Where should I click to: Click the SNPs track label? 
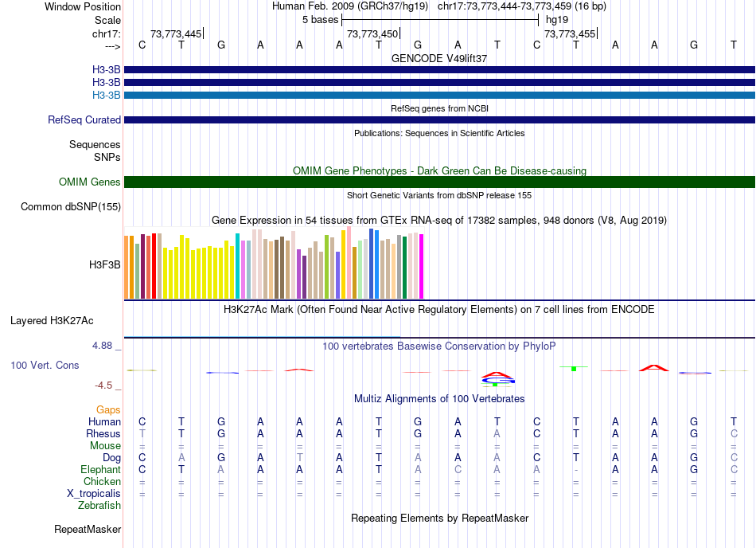click(x=107, y=157)
